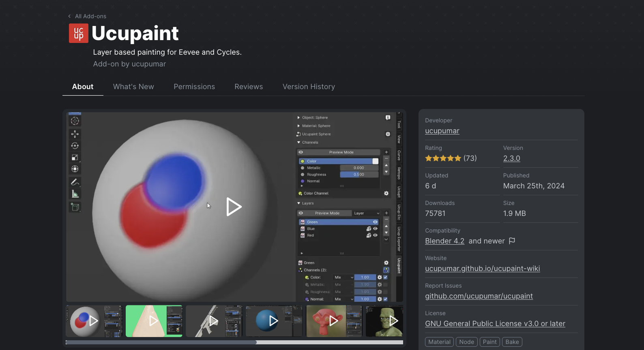Viewport: 644px width, 350px height.
Task: Open the What's New tab
Action: pyautogui.click(x=133, y=87)
